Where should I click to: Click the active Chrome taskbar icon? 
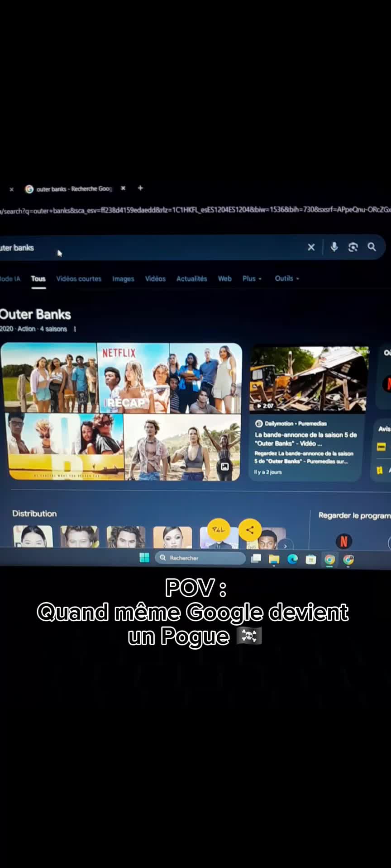[329, 560]
